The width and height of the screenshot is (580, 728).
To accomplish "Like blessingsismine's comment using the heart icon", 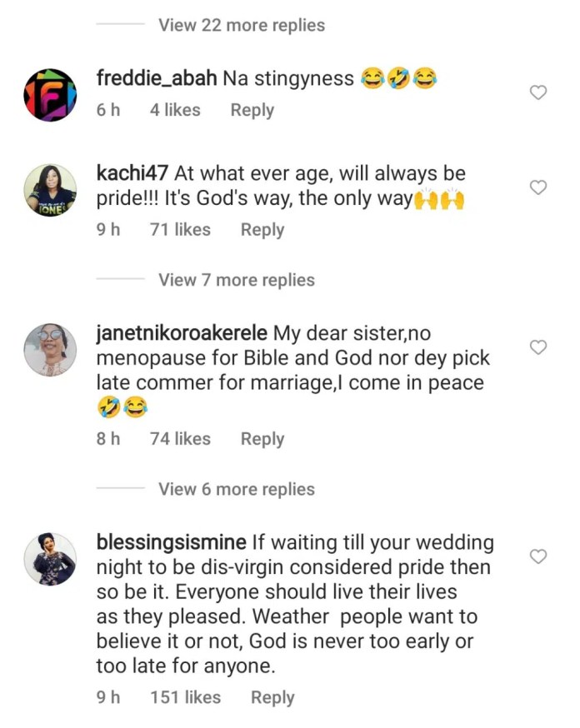I will [538, 556].
